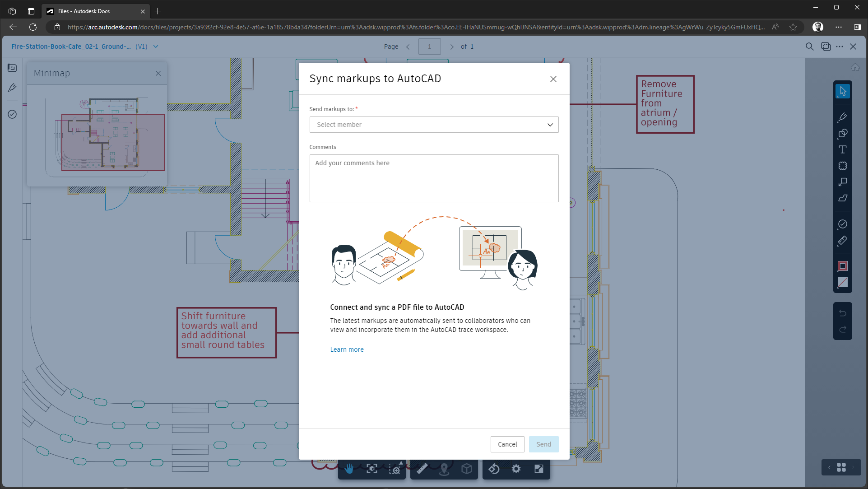
Task: Click the Cancel button
Action: tap(507, 444)
